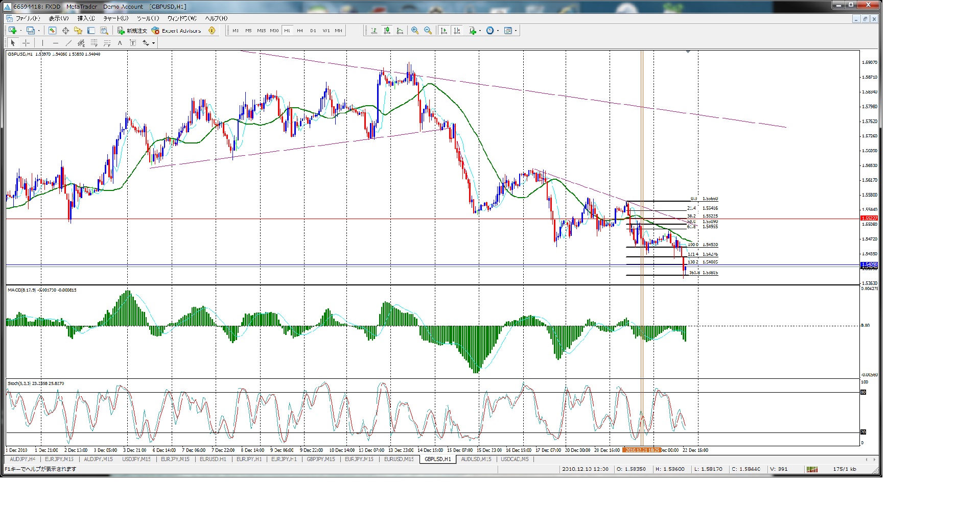Viewport: 980px width, 530px height.
Task: Toggle the Expert Advisors button
Action: pyautogui.click(x=176, y=31)
